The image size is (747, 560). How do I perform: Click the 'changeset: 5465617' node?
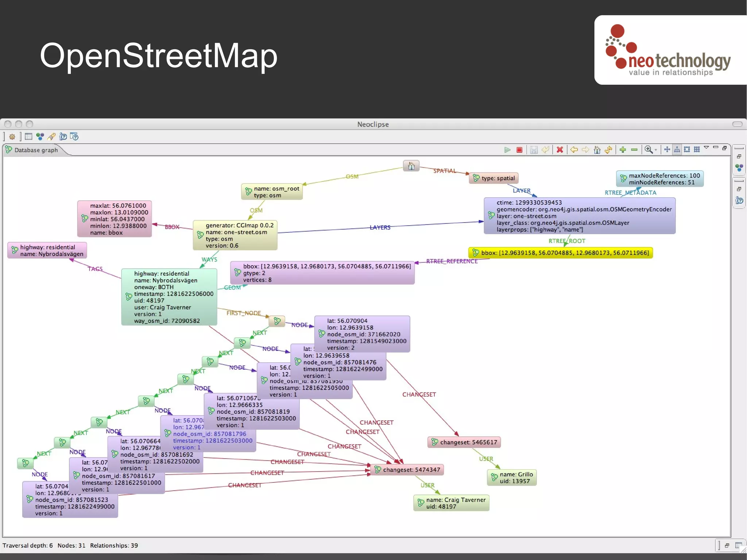[x=464, y=442]
